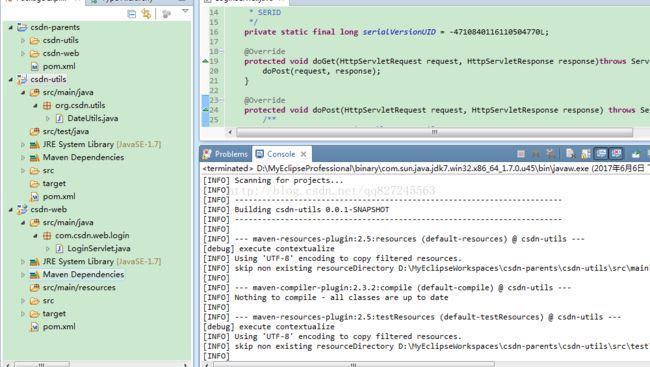Expand LoginServlet.java node
Viewport: 650px width, 367px height.
[x=48, y=248]
